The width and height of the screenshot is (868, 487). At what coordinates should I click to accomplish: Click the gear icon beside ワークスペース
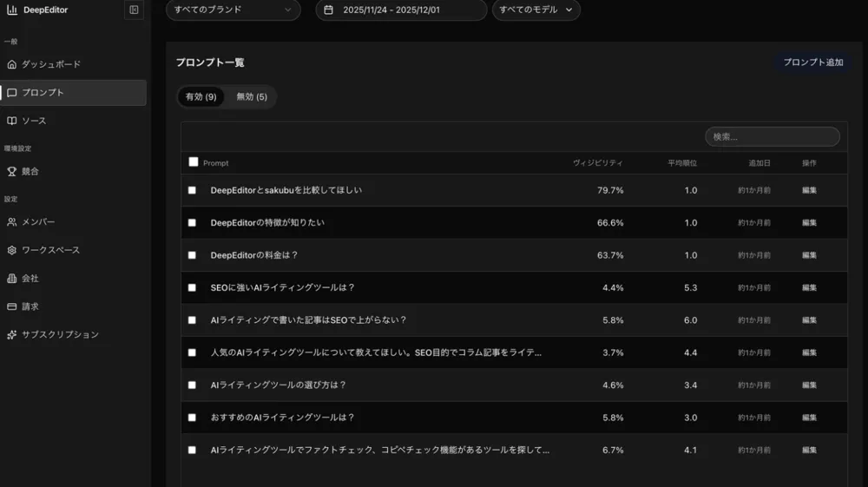(x=11, y=250)
